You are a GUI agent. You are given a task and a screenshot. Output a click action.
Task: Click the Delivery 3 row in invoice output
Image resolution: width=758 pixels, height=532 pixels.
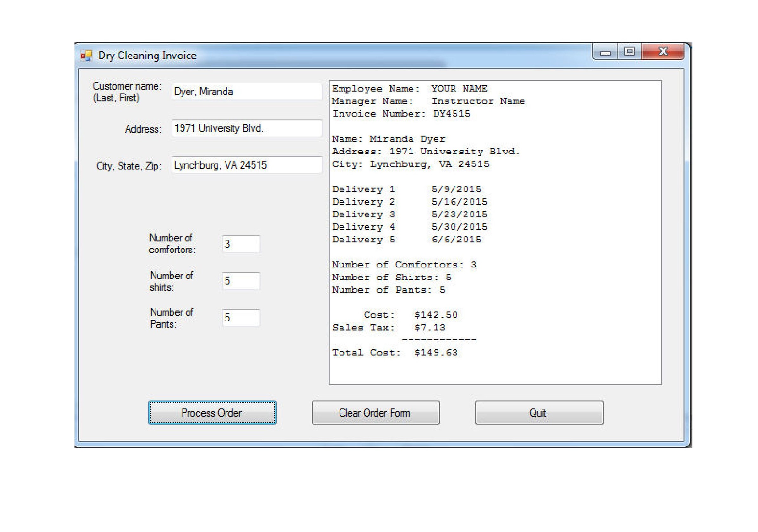tap(409, 215)
